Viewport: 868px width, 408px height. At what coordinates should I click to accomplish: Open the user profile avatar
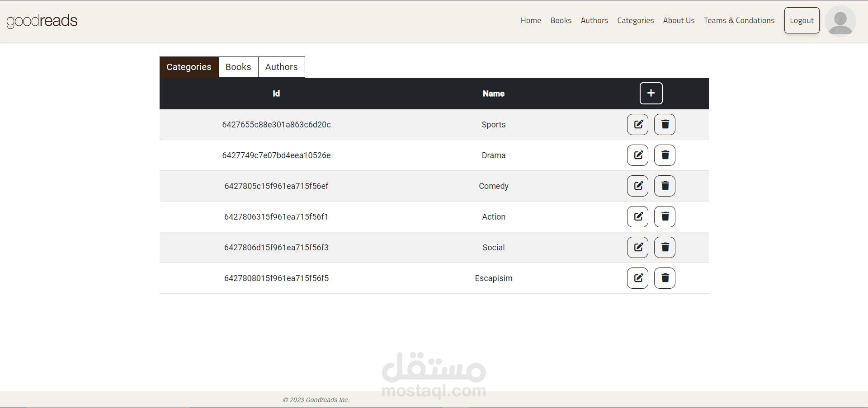(840, 21)
